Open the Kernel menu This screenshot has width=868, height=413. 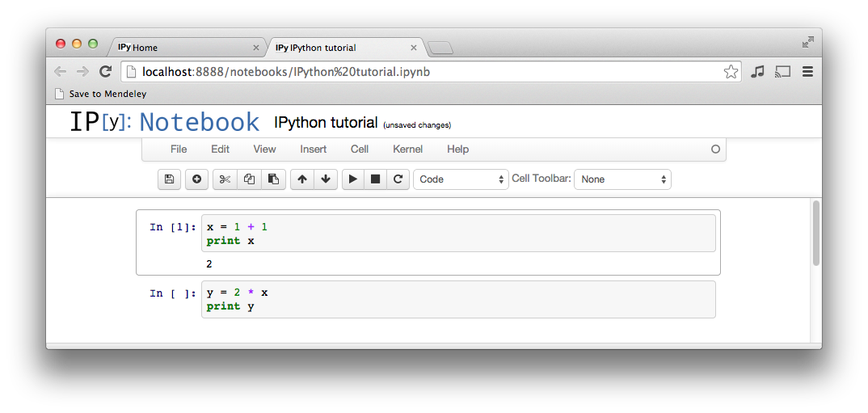pos(407,150)
